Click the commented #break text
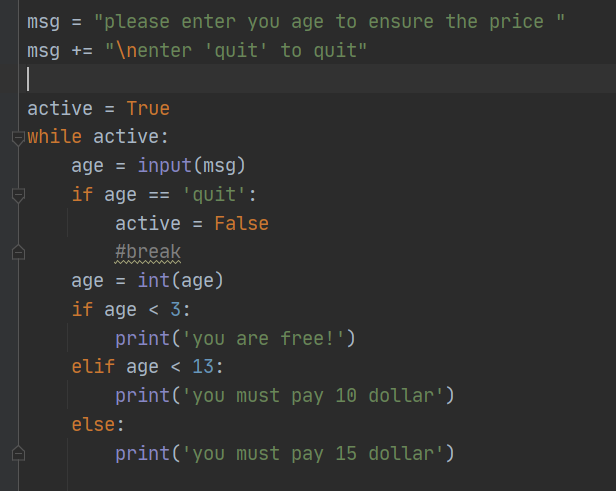Viewport: 616px width, 491px height. [148, 252]
